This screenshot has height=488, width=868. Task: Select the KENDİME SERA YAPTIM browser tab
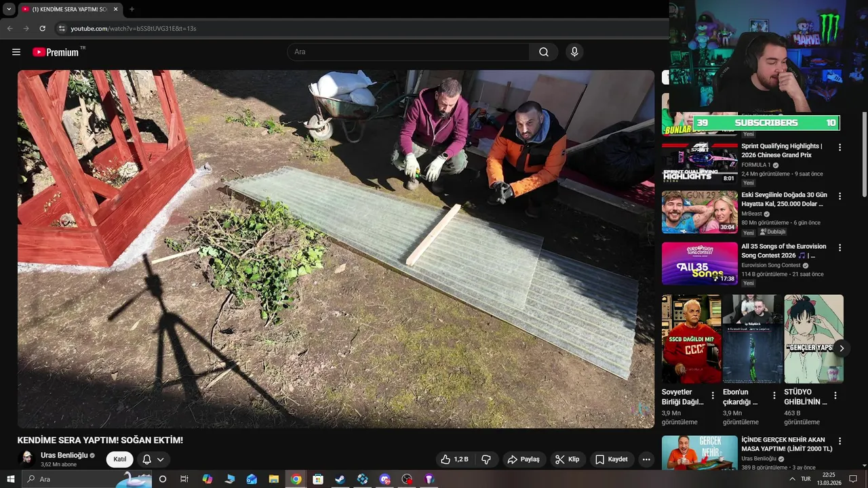[70, 9]
